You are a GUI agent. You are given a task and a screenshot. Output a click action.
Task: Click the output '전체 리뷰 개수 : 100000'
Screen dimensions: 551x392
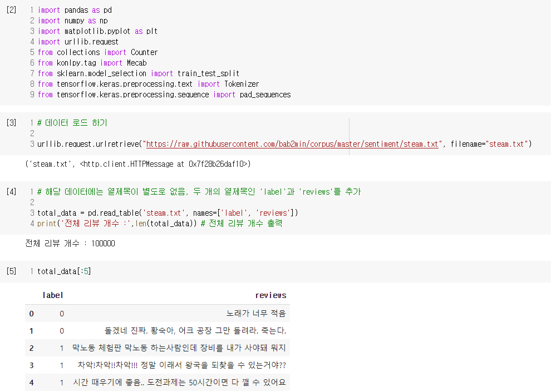click(x=70, y=244)
